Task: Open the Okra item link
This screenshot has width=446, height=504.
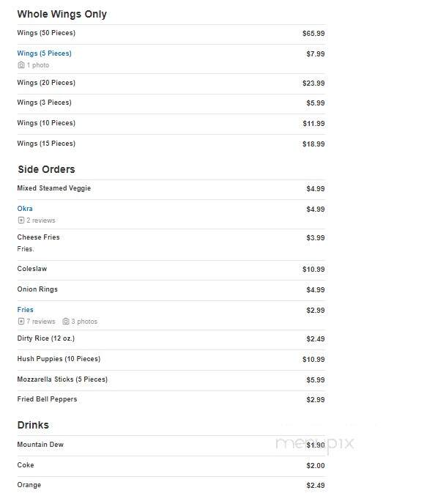Action: pos(25,209)
